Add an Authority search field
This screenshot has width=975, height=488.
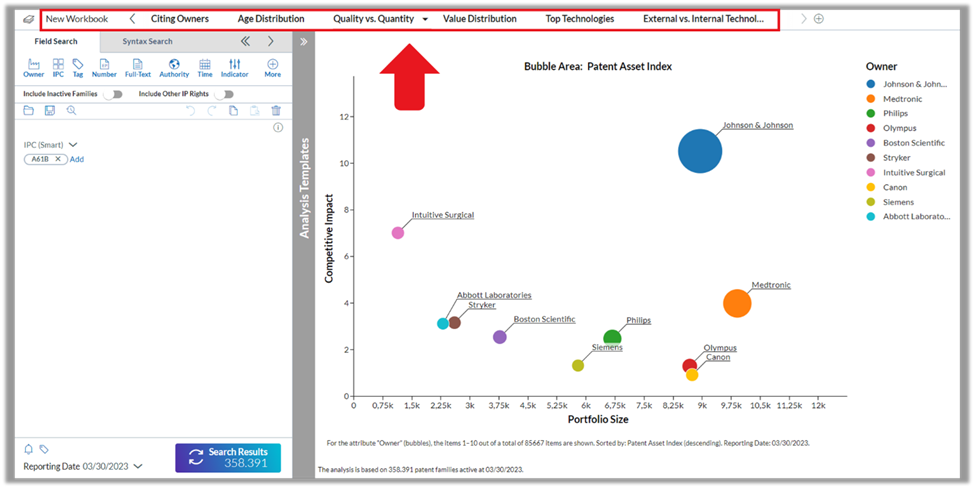point(174,68)
